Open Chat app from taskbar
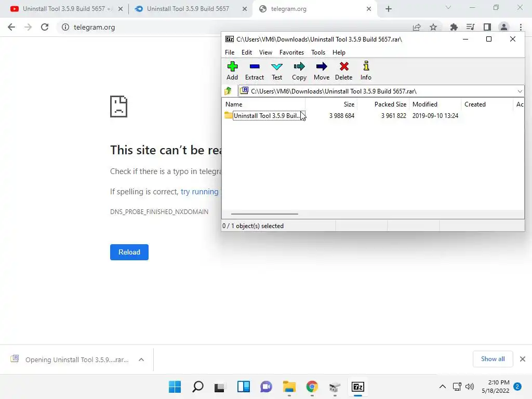This screenshot has height=399, width=532. (267, 387)
